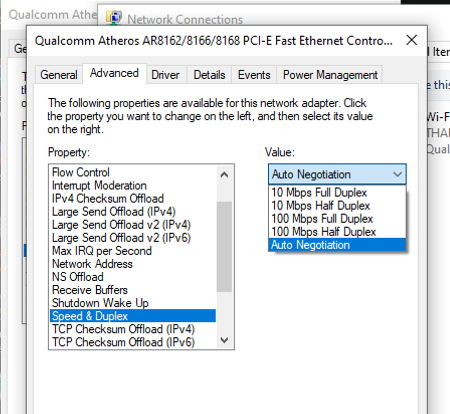Select IPv4 Checksum Offload property
The image size is (450, 414).
(133, 198)
